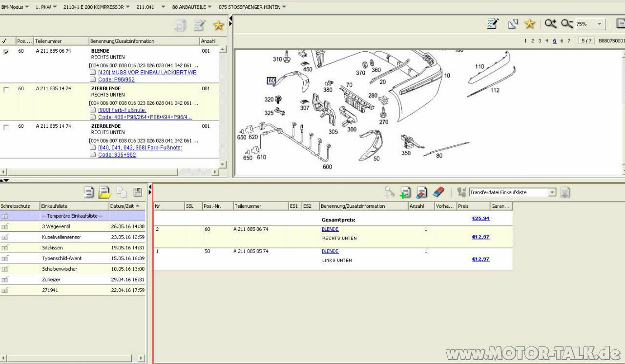Click callout number 350 in the diagram

[406, 153]
